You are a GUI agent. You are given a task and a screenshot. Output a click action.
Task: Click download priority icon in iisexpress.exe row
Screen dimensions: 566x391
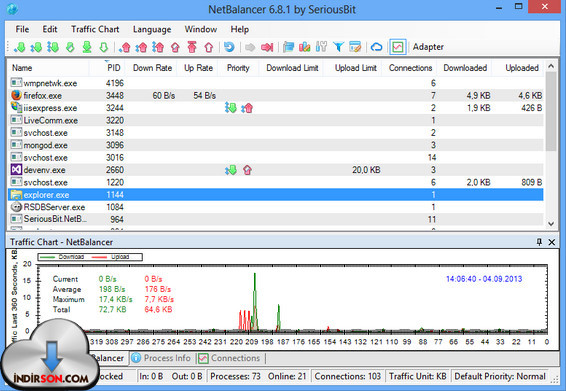pyautogui.click(x=231, y=108)
